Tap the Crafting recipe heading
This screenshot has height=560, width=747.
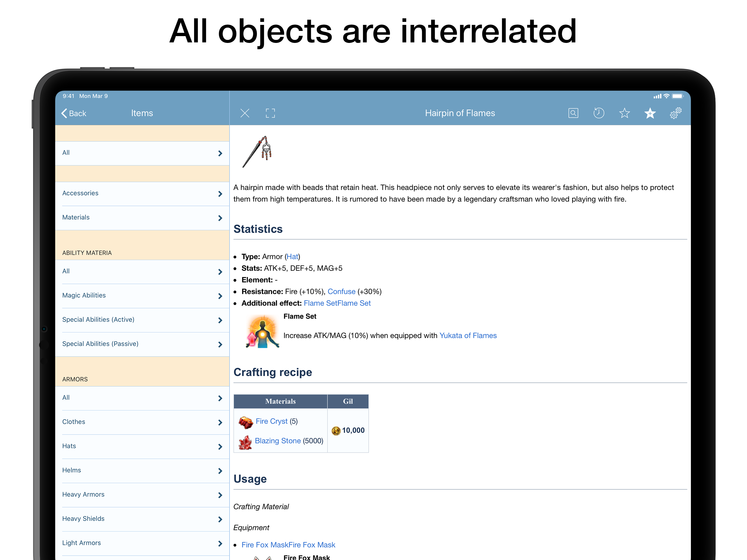pos(273,372)
